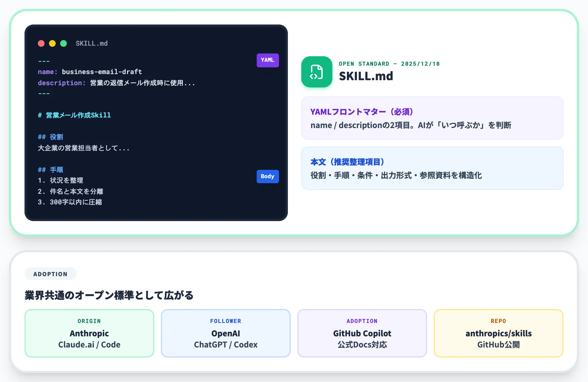The width and height of the screenshot is (588, 382).
Task: Click the SKILL.md filename in code window title
Action: click(92, 43)
